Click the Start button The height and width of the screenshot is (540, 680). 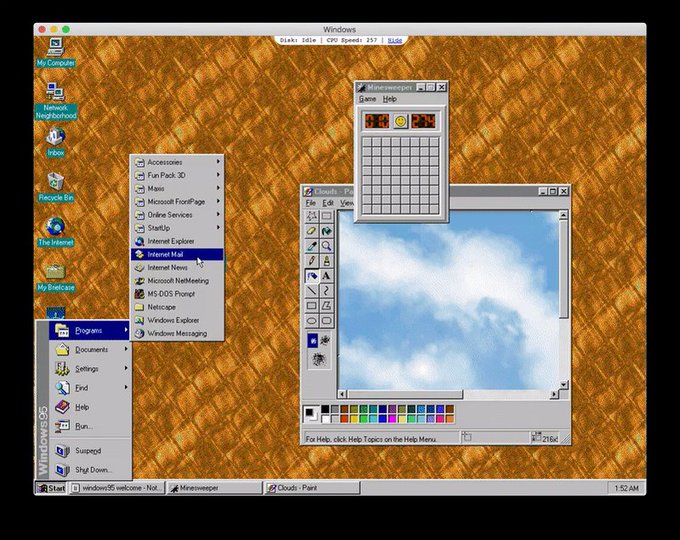pyautogui.click(x=51, y=488)
